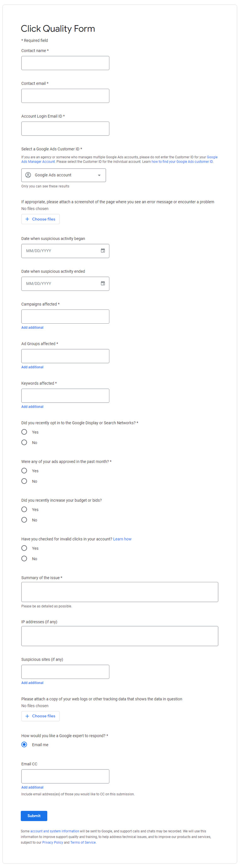
Task: Choose Yes for recently increased budget
Action: [24, 509]
